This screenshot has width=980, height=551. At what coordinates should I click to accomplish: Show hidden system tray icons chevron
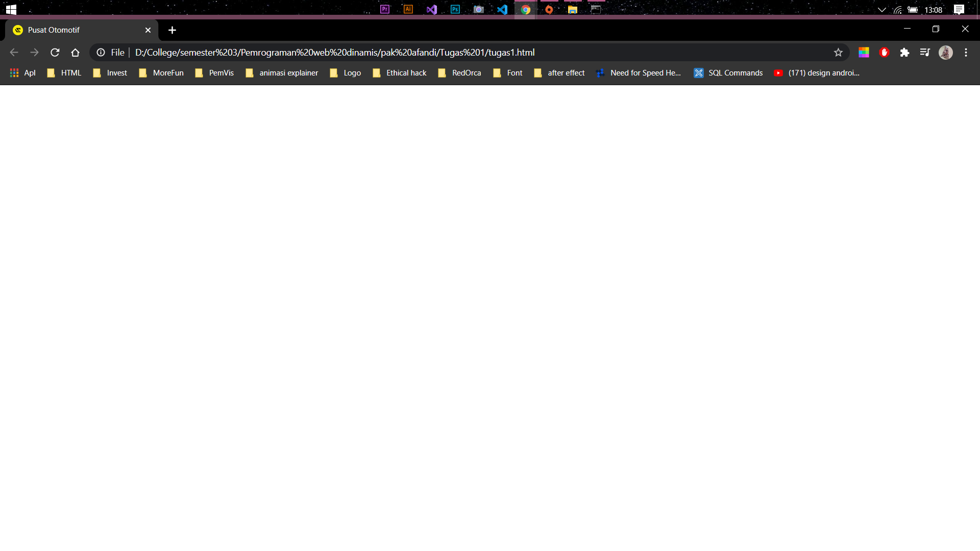pos(881,10)
